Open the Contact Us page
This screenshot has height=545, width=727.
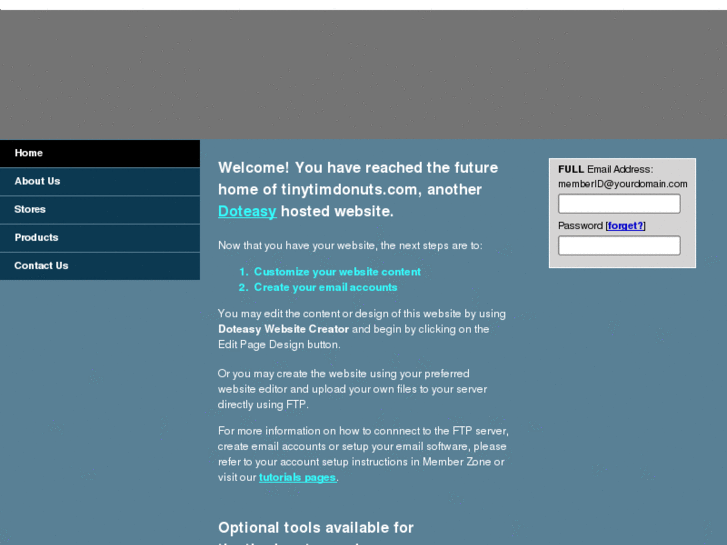100,266
